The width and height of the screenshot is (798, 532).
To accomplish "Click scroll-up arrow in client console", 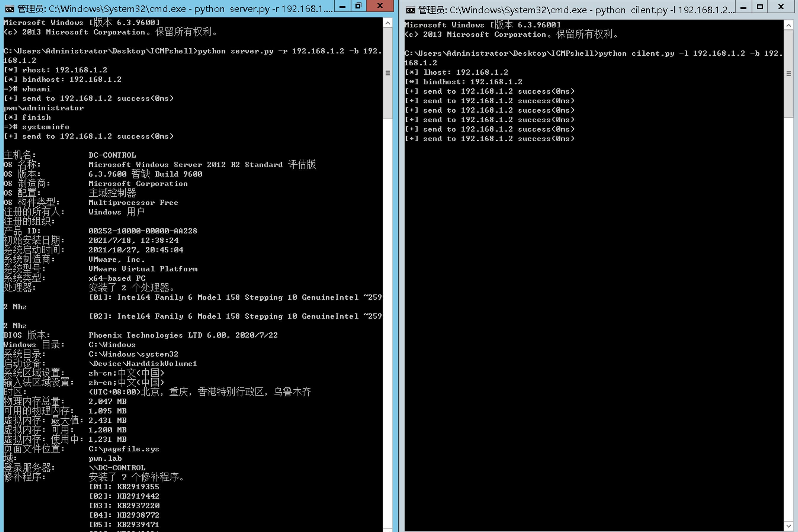I will coord(789,25).
